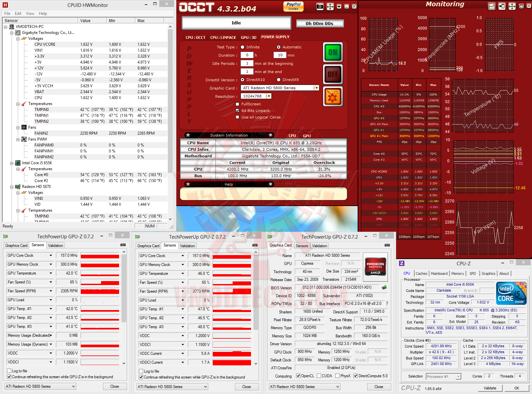The image size is (532, 394).
Task: Open card selector dropdown in first GPU-Z window
Action: pos(40,386)
